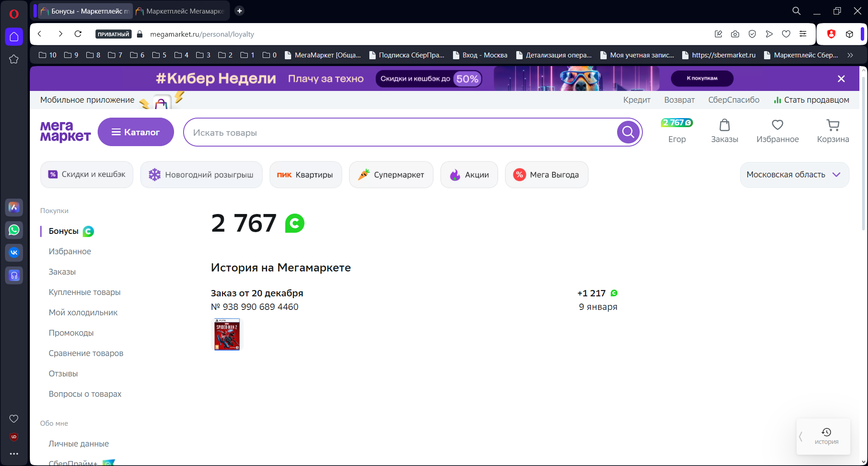
Task: Click the search magnifier button
Action: [x=628, y=132]
